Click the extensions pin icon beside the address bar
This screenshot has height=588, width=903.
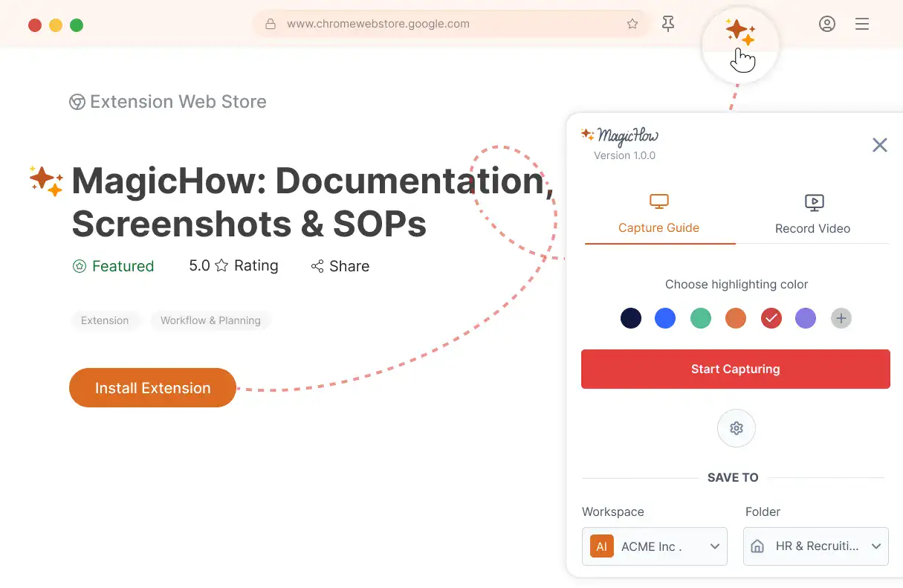pyautogui.click(x=667, y=23)
